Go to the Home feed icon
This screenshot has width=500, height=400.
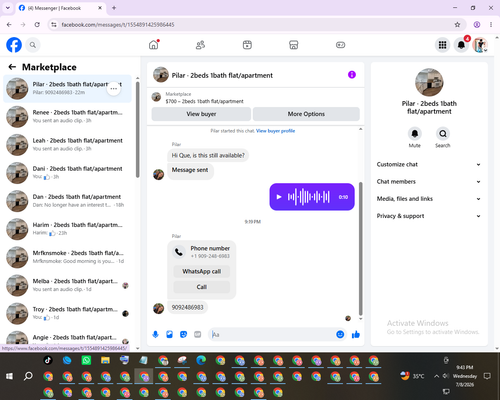tap(154, 45)
